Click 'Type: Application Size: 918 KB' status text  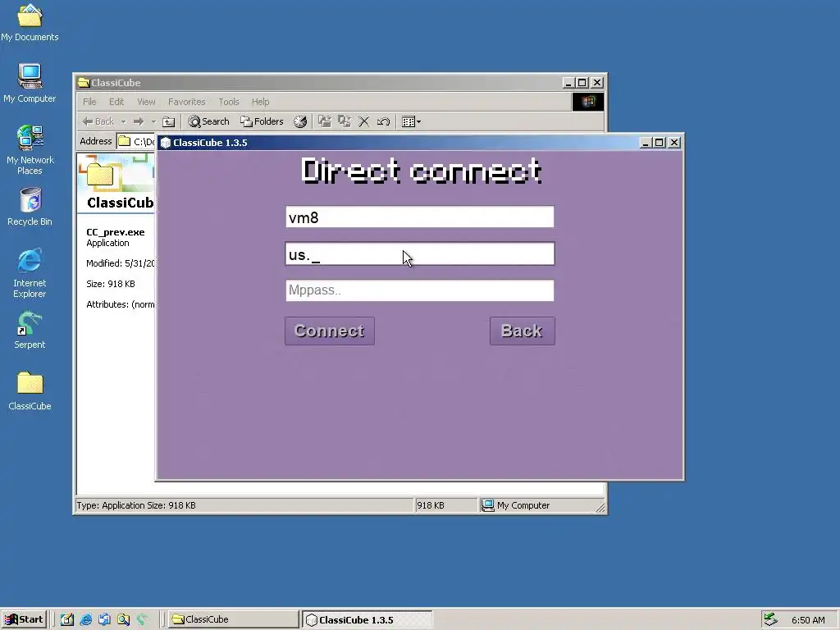[x=136, y=505]
